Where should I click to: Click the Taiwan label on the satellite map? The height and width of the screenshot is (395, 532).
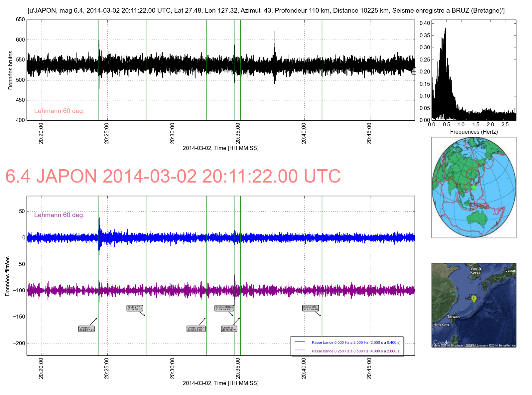(453, 317)
